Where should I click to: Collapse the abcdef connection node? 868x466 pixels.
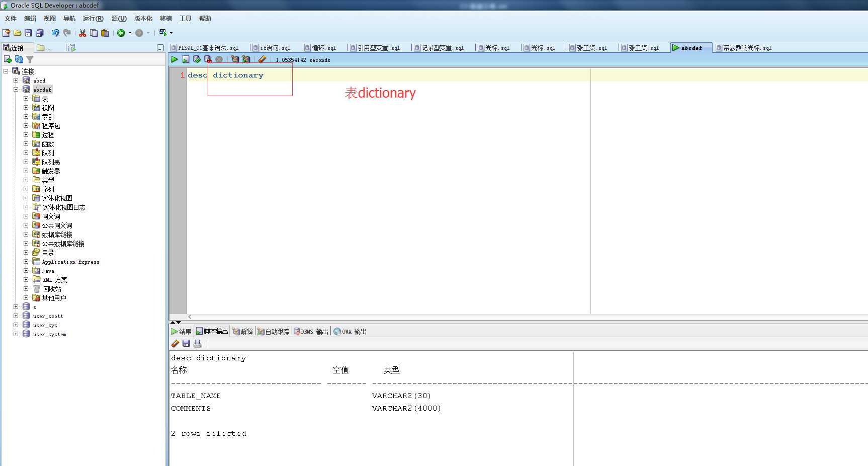coord(16,90)
